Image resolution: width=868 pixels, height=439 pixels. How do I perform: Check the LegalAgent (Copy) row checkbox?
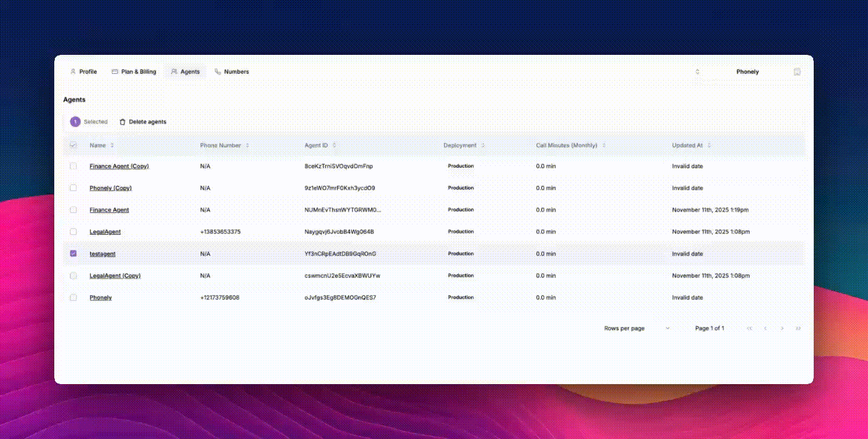(73, 276)
